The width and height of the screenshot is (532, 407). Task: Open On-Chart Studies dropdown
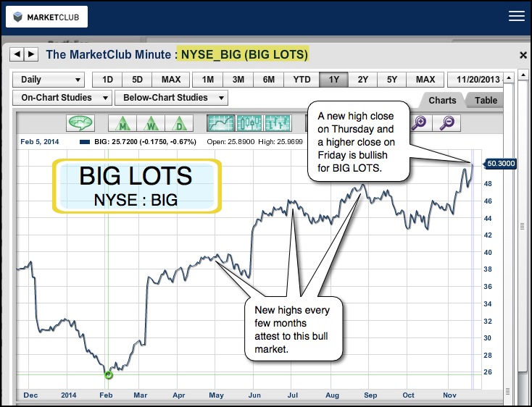click(x=62, y=98)
